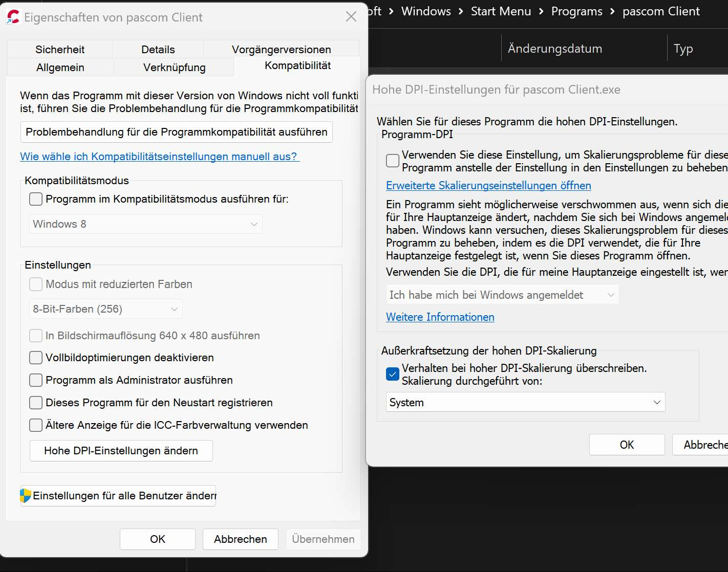Click 'Einstellungen für alle Benutzer ändern' button
This screenshot has height=572, width=728.
point(118,496)
